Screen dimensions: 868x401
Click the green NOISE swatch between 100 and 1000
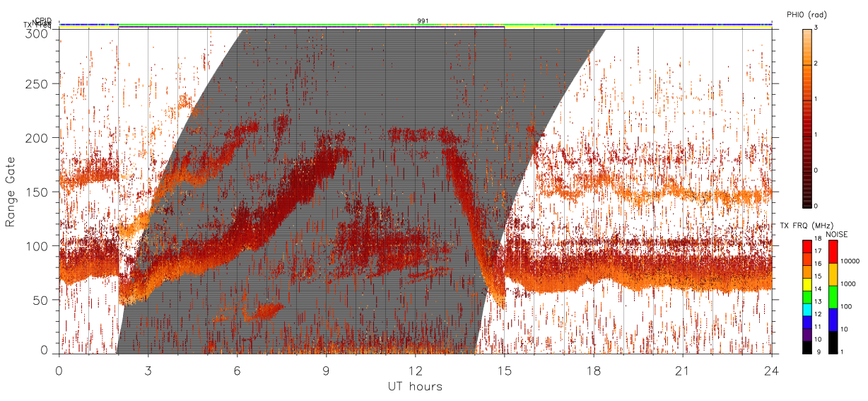833,297
